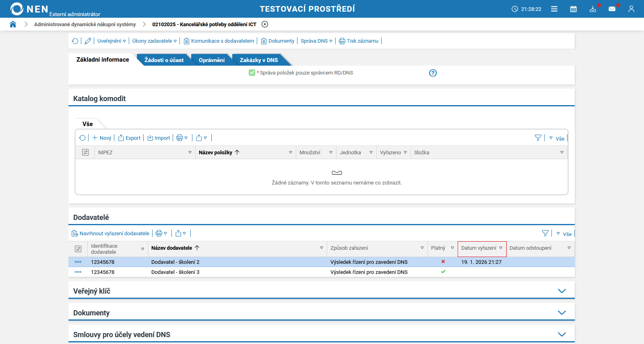Switch to the Zakázky v DNS tab

coord(259,60)
